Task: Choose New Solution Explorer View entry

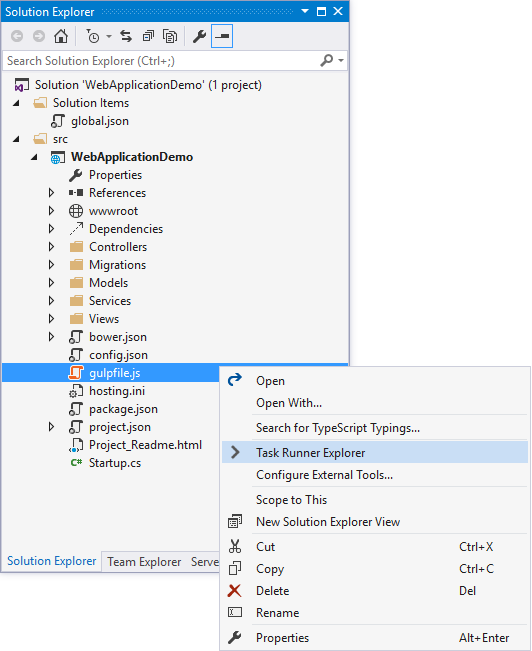Action: point(375,522)
